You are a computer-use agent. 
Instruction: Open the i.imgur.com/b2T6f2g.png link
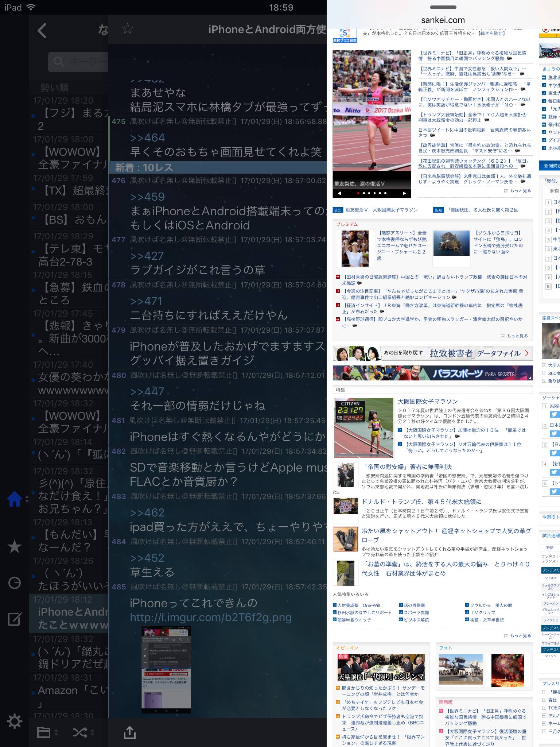click(x=211, y=617)
